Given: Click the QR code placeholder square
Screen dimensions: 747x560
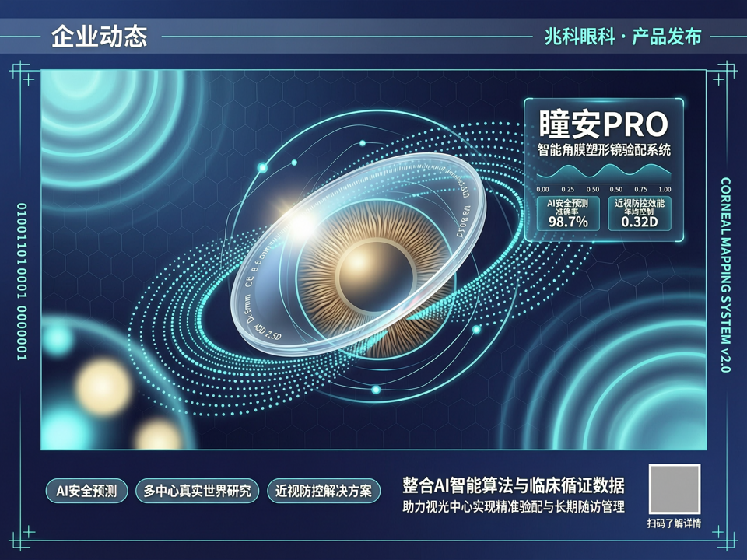Looking at the screenshot, I should [x=675, y=489].
